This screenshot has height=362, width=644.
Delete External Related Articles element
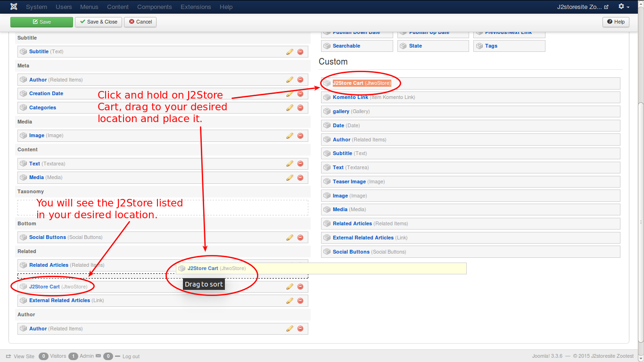pos(300,301)
